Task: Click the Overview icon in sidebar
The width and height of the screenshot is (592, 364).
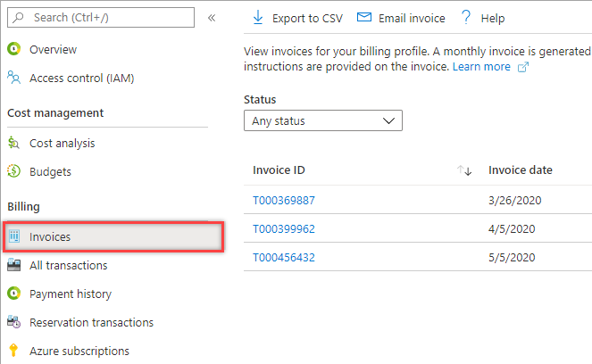Action: click(x=13, y=49)
